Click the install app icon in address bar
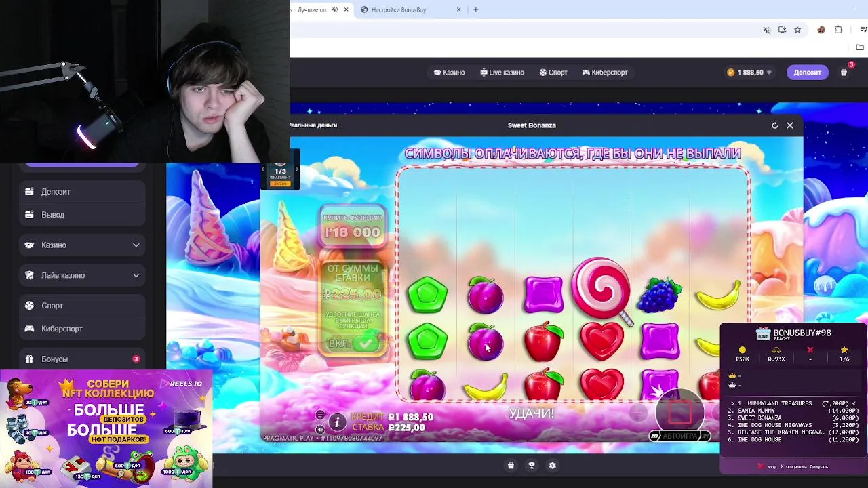 point(782,30)
